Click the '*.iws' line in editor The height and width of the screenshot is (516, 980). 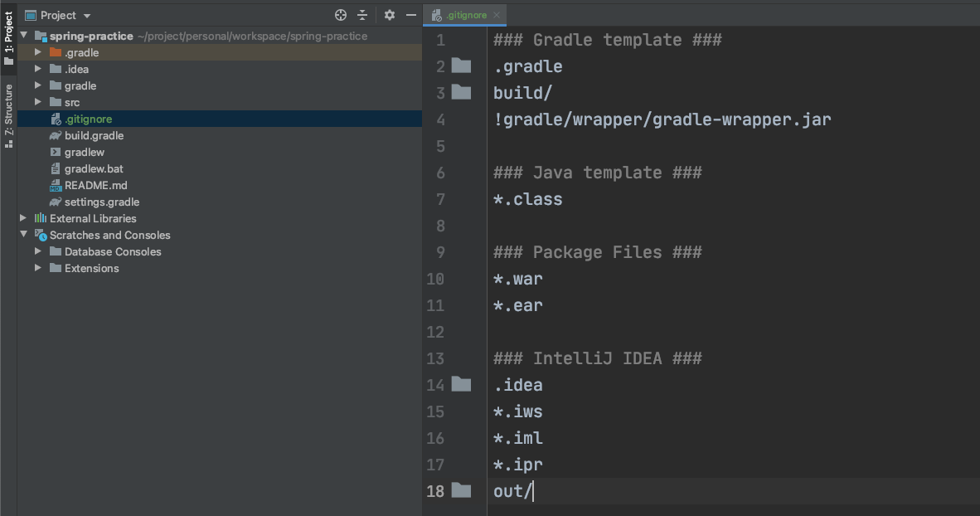(x=518, y=411)
